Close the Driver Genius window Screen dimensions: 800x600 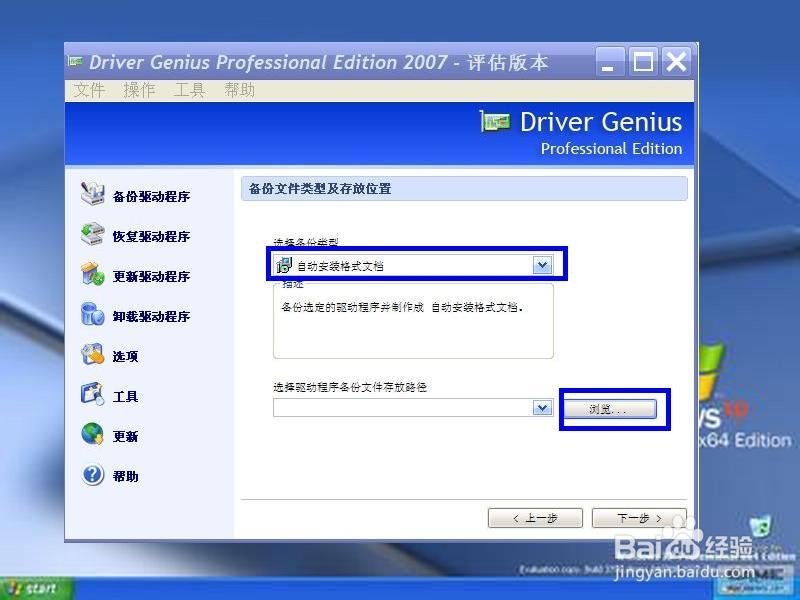point(677,63)
